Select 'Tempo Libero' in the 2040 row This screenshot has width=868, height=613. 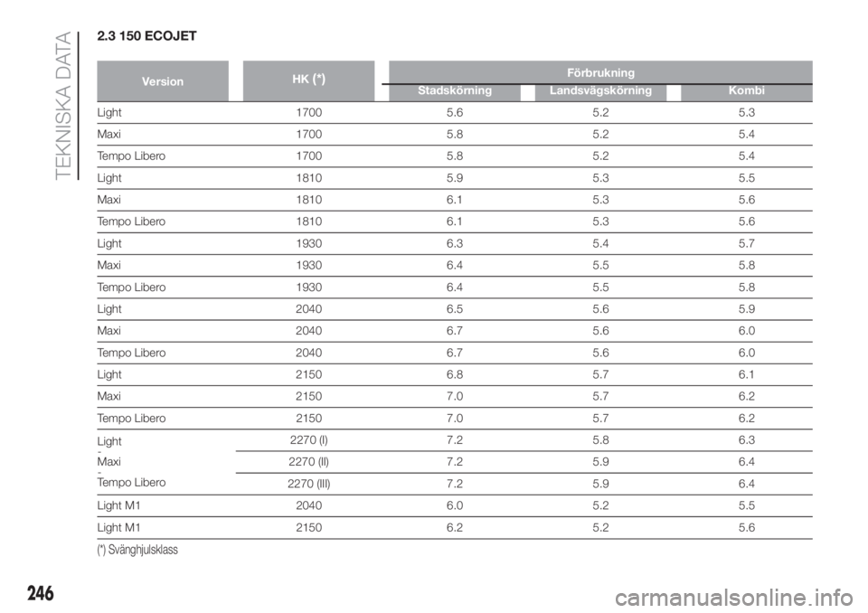[x=131, y=353]
